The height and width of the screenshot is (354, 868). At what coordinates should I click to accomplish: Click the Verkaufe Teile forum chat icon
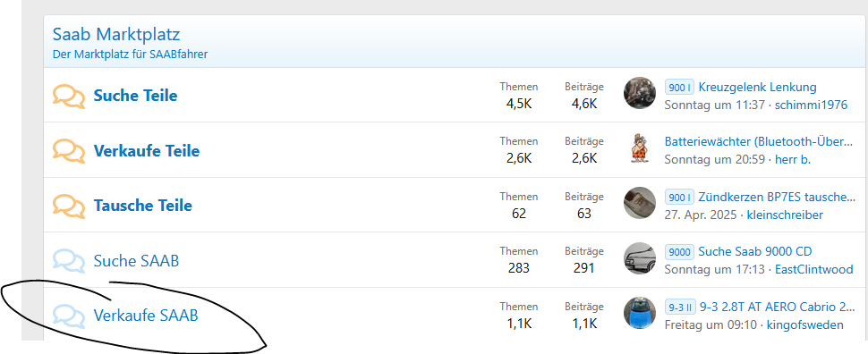(x=69, y=151)
